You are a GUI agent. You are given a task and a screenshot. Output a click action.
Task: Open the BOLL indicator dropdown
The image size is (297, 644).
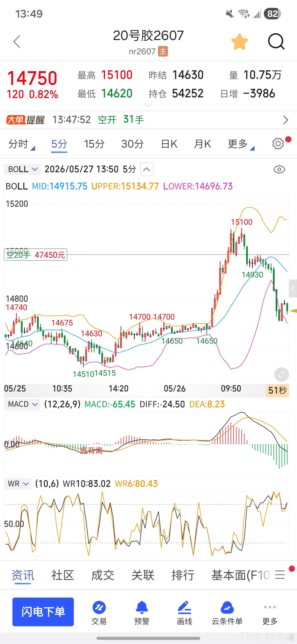click(x=22, y=169)
